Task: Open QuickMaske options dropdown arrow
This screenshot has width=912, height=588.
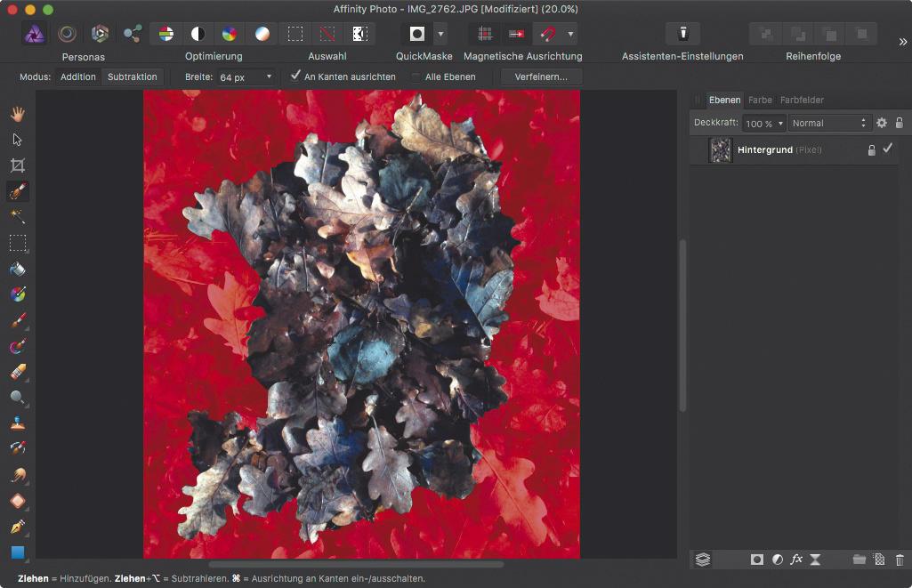Action: [441, 34]
